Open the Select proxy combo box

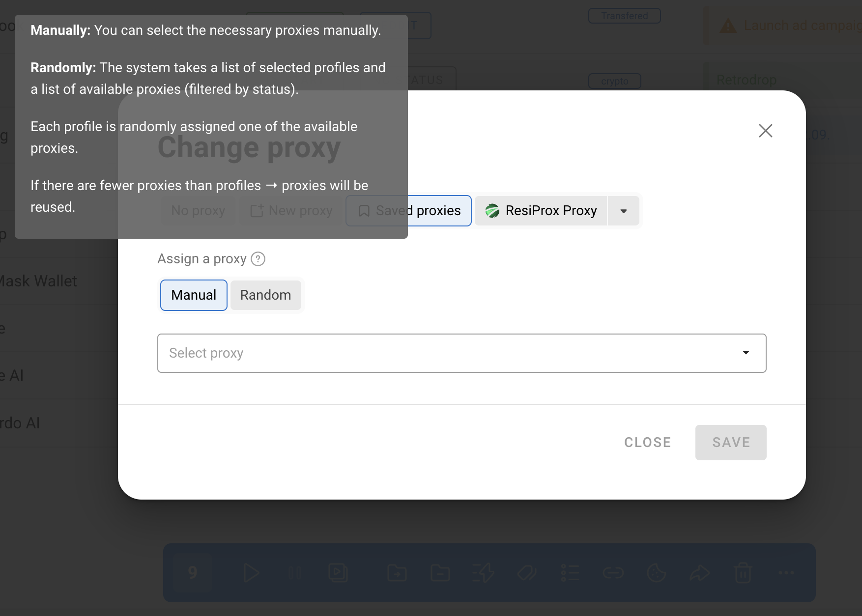(x=461, y=353)
